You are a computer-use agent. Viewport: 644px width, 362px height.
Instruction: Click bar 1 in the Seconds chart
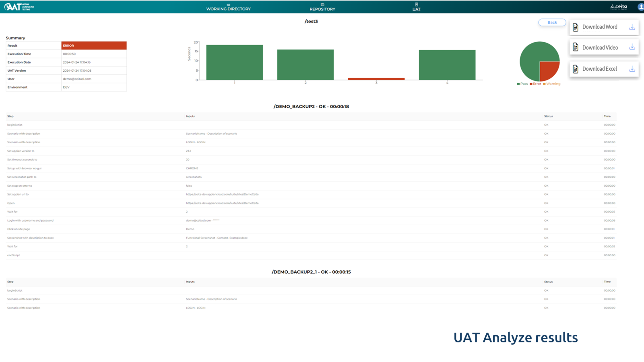234,63
